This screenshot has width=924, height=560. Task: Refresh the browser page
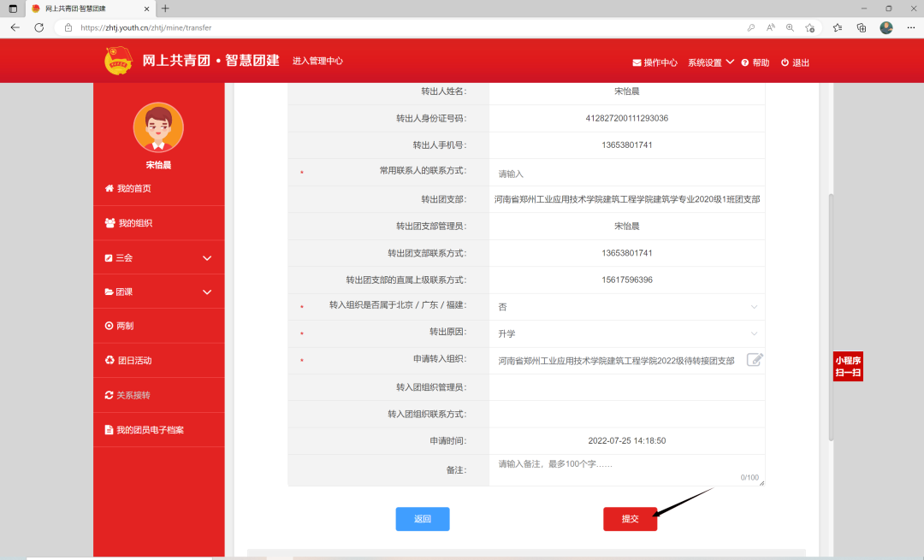[38, 27]
